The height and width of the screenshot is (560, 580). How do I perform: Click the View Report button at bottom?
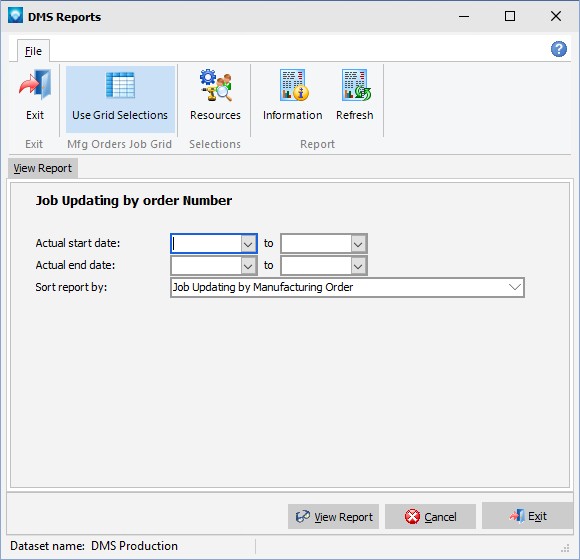[334, 516]
